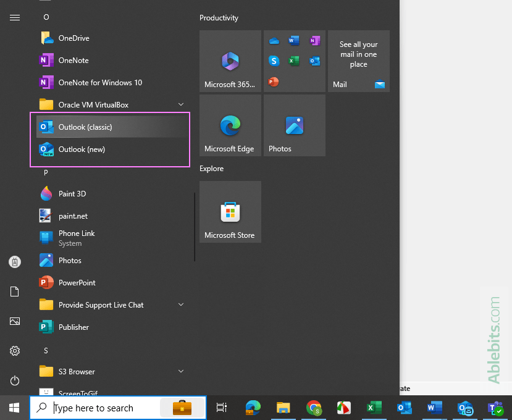The height and width of the screenshot is (420, 512).
Task: Open OneDrive in the Office tile folder
Action: (x=274, y=41)
